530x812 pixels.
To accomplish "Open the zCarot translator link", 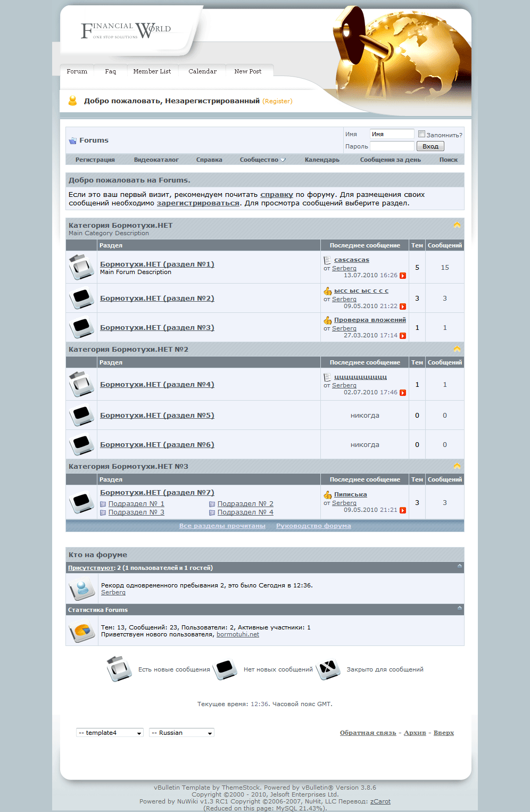I will pos(380,801).
